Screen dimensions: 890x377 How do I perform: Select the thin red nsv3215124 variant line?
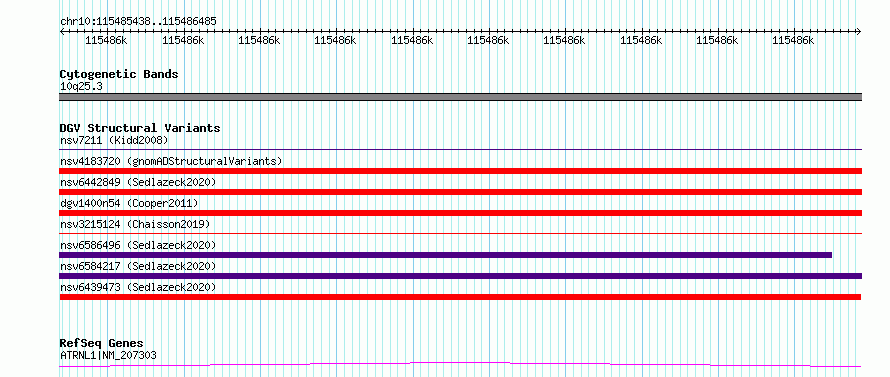pyautogui.click(x=460, y=233)
